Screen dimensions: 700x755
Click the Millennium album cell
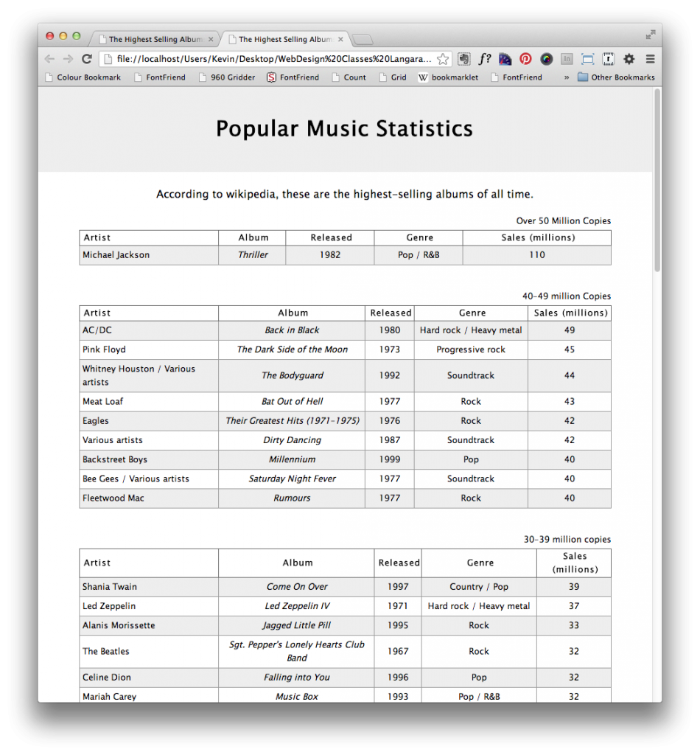(292, 459)
